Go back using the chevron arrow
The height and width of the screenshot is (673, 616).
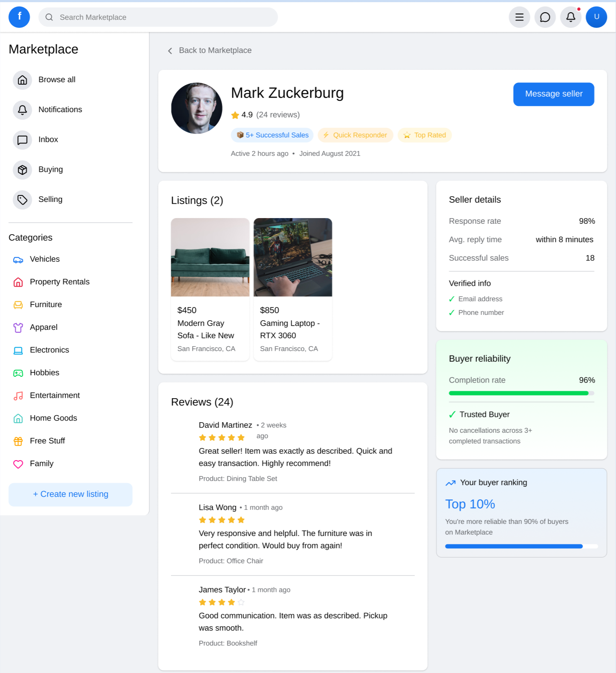coord(170,51)
